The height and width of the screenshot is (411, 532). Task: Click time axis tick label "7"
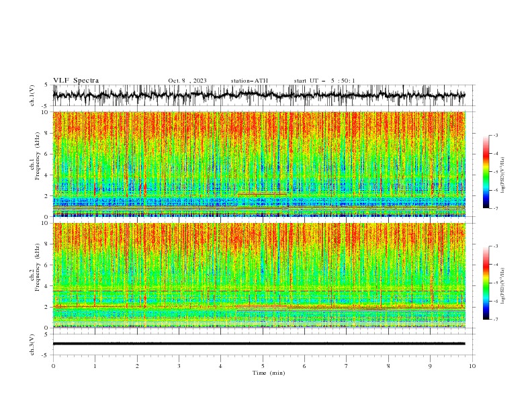pyautogui.click(x=347, y=366)
